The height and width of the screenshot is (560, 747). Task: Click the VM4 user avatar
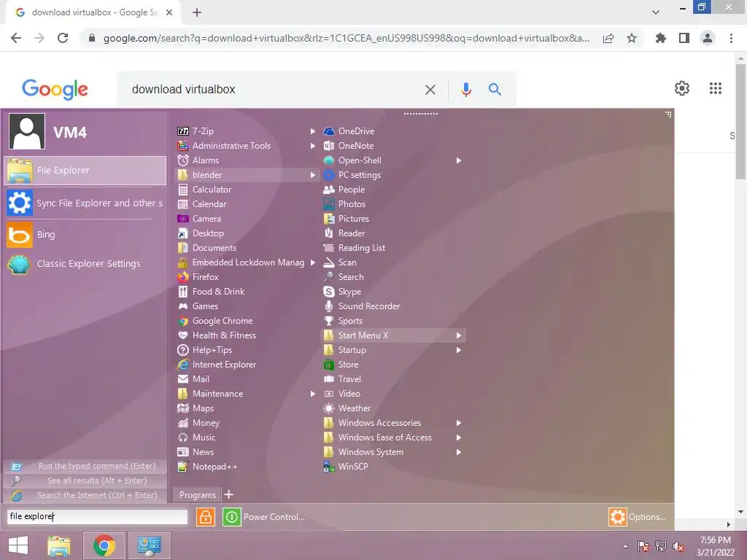[27, 131]
